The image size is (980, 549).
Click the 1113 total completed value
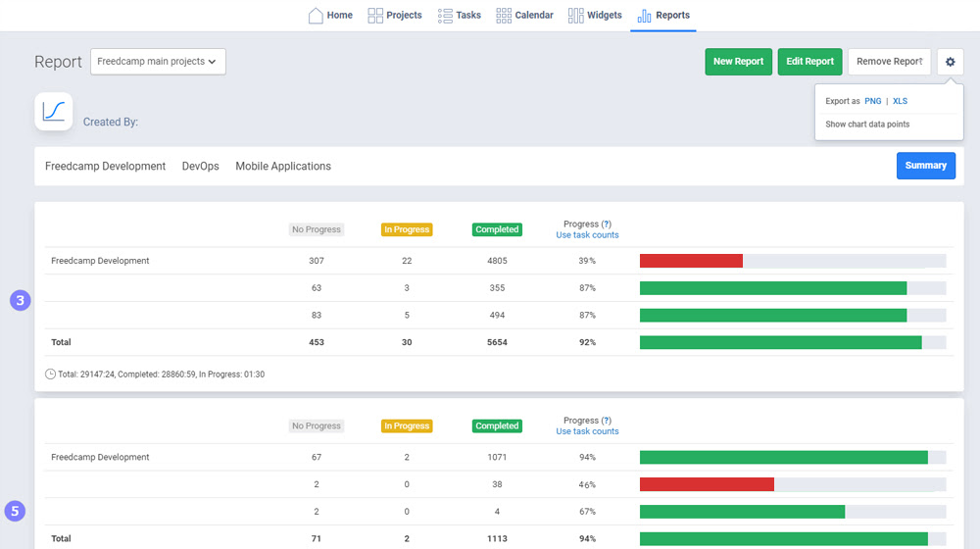coord(497,538)
